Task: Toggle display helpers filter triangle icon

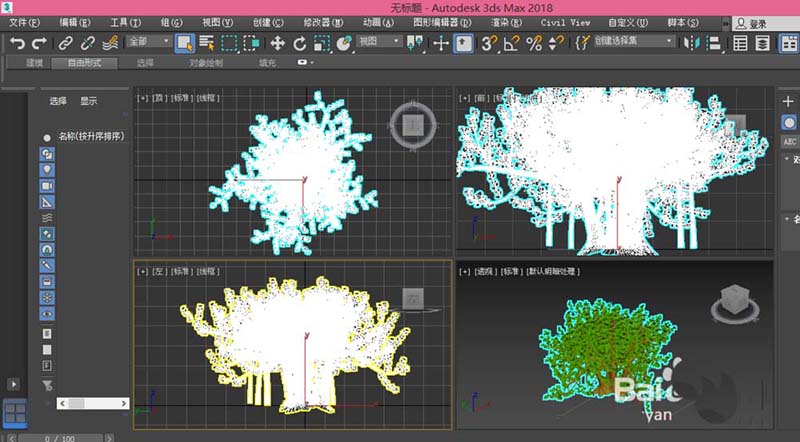Action: [x=47, y=202]
